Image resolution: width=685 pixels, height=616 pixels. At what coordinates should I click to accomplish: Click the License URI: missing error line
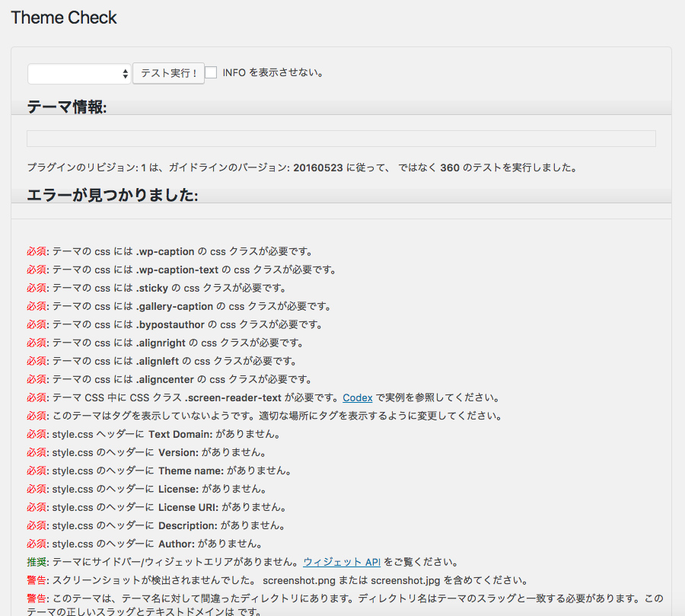click(156, 508)
